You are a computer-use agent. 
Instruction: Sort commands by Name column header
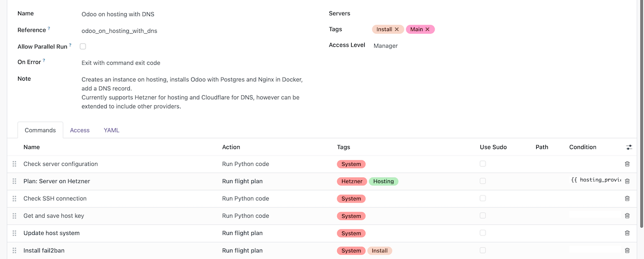[32, 147]
